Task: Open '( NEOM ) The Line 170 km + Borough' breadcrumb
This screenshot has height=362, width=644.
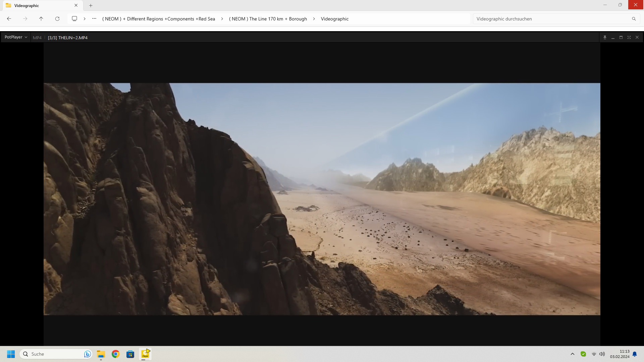Action: click(x=268, y=19)
